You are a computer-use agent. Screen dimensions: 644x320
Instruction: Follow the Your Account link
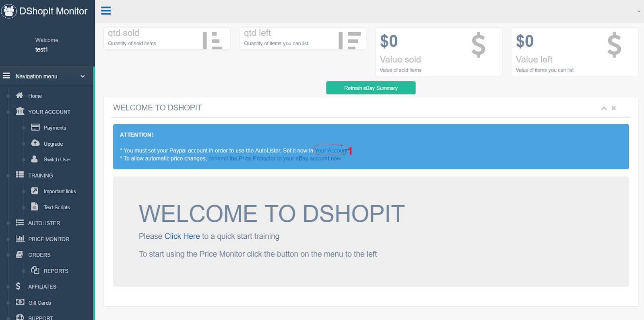331,151
